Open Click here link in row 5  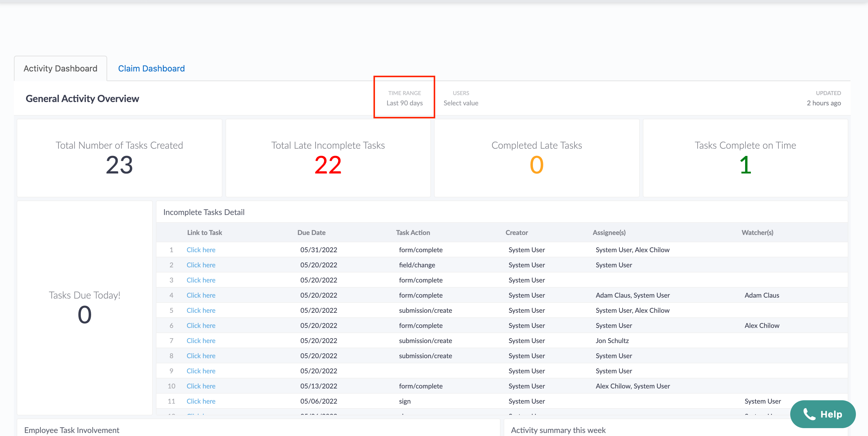pos(201,311)
